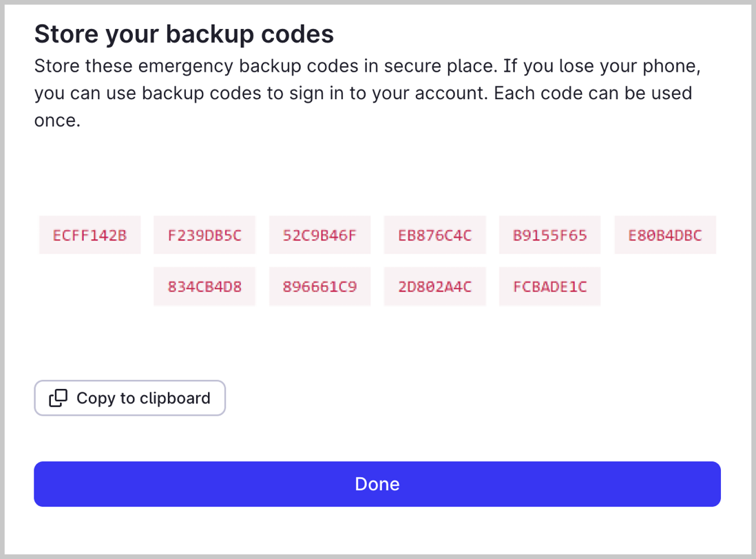Select the backup code EB876C4C

click(434, 235)
